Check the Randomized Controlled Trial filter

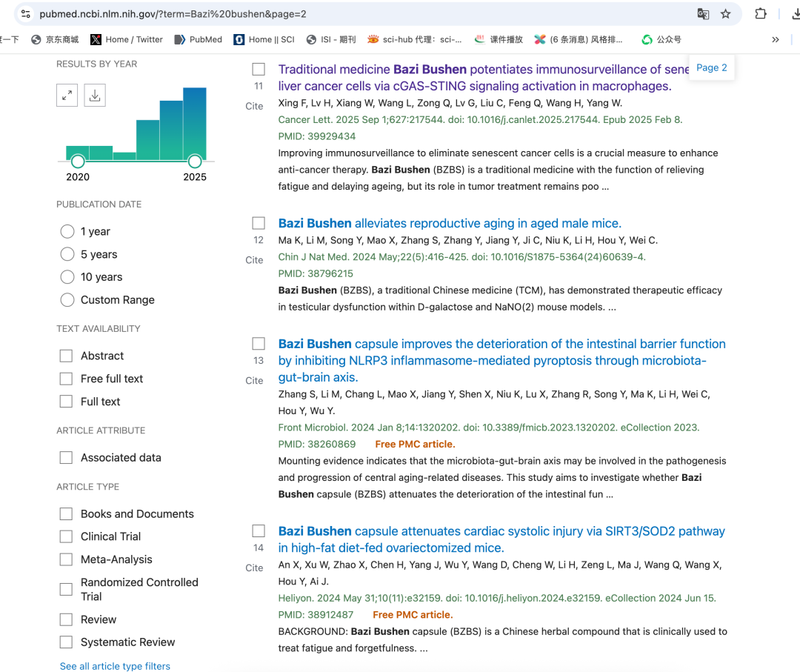click(67, 589)
